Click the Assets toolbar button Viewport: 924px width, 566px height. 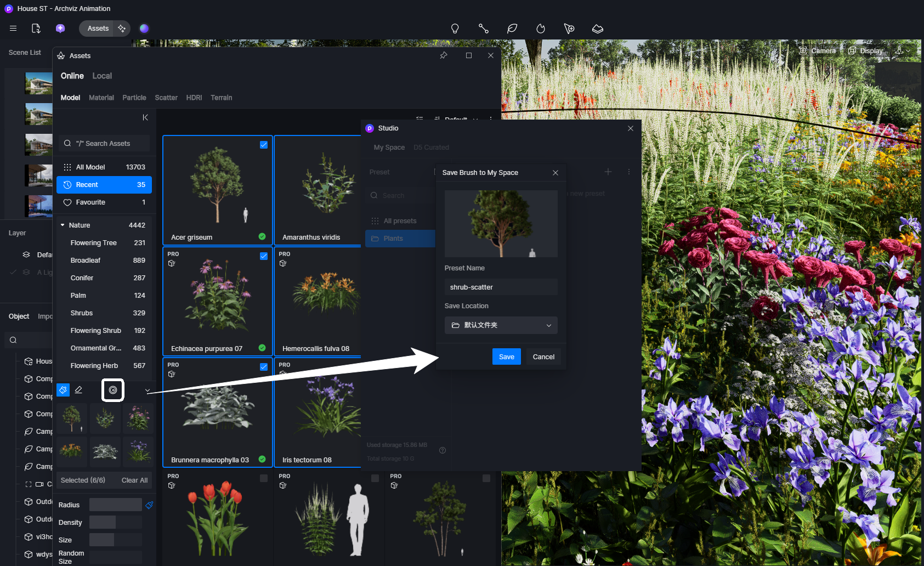(98, 29)
